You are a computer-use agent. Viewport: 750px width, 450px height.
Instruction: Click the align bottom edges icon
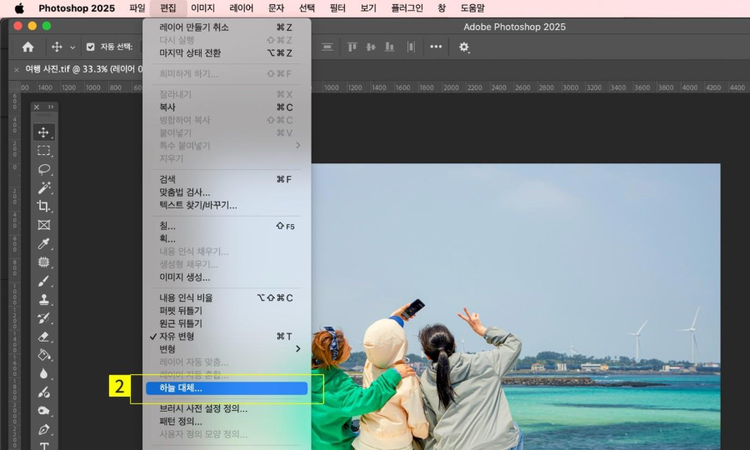click(390, 47)
